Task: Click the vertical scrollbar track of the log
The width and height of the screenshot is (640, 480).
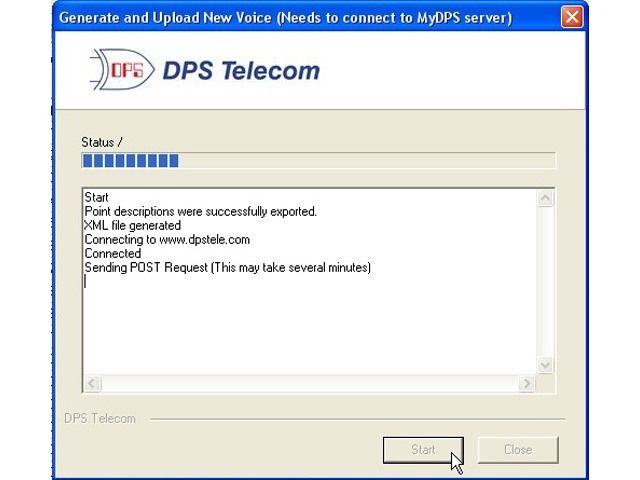Action: pyautogui.click(x=546, y=282)
